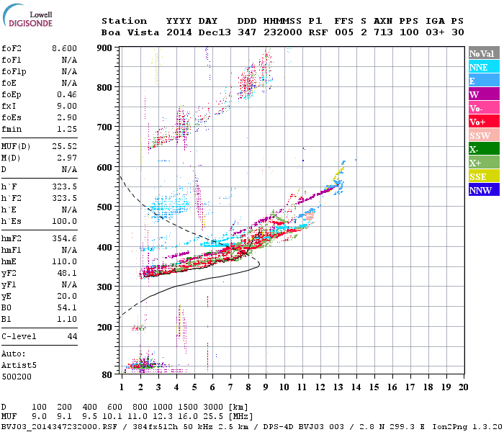Click the yF2 value 48.1
The image size is (504, 432).
pyautogui.click(x=67, y=273)
